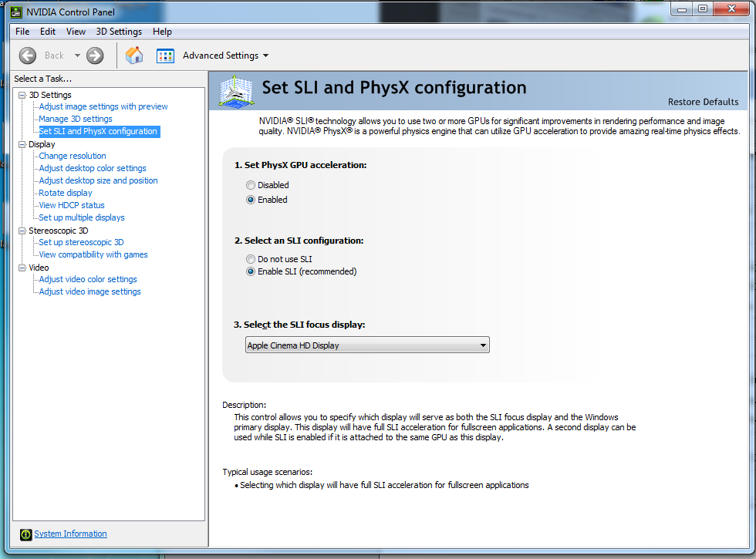Open the Back history dropdown arrow
Image resolution: width=756 pixels, height=559 pixels.
[x=77, y=56]
